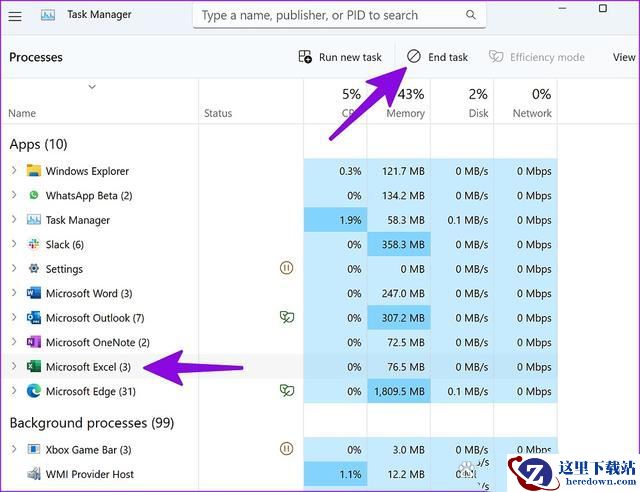Minimize the Task Manager window
This screenshot has width=640, height=492.
coord(562,8)
